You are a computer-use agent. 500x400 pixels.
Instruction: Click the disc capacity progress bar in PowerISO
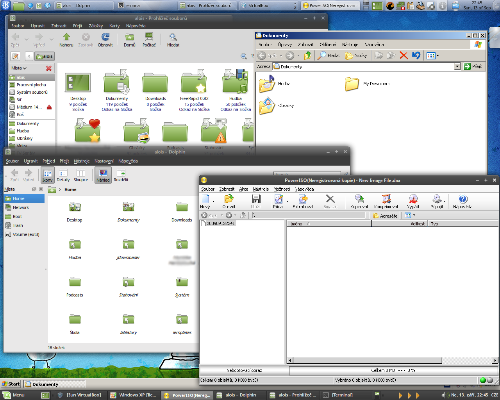click(394, 370)
